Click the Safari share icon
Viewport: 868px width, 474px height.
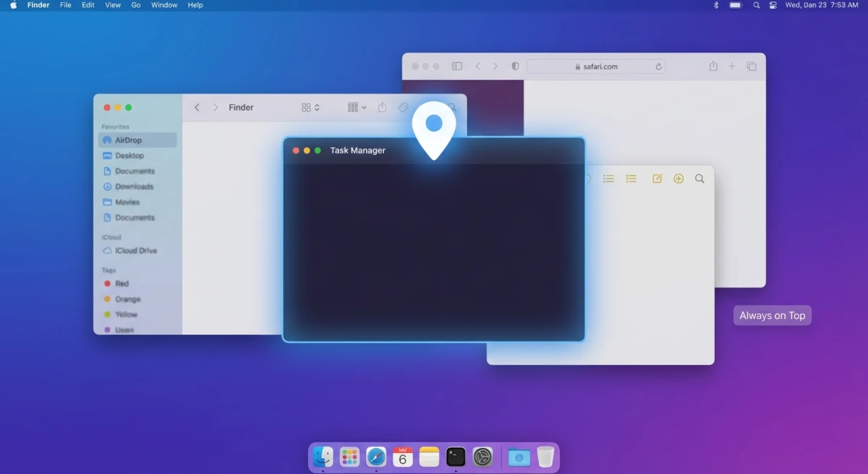(713, 66)
